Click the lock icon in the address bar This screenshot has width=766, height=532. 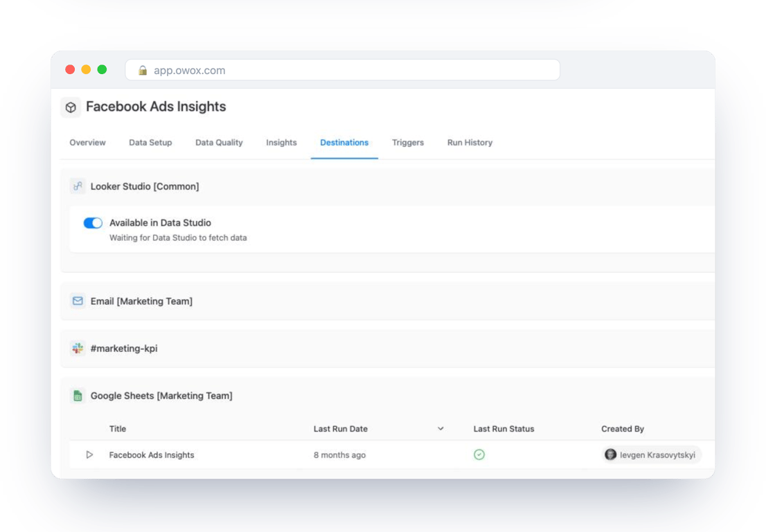coord(143,71)
